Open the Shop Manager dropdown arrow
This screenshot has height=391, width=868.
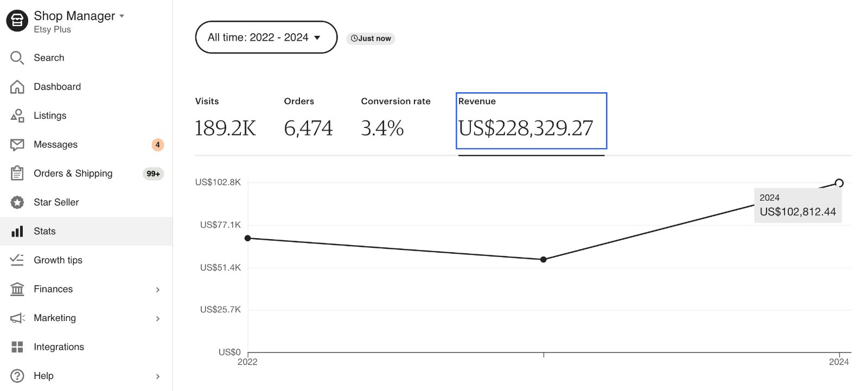point(122,16)
